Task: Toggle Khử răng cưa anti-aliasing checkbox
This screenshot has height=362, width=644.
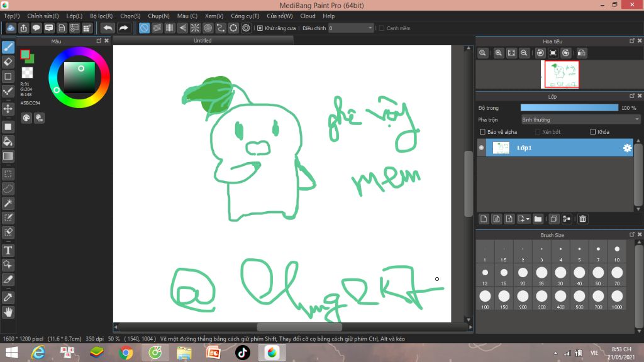Action: 260,28
